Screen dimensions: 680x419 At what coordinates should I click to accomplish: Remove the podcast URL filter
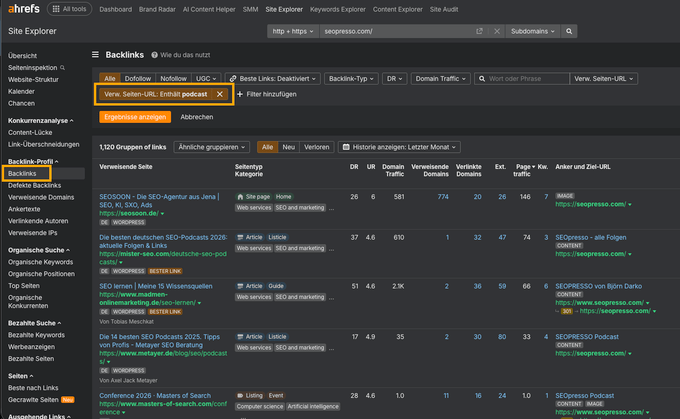(x=219, y=94)
